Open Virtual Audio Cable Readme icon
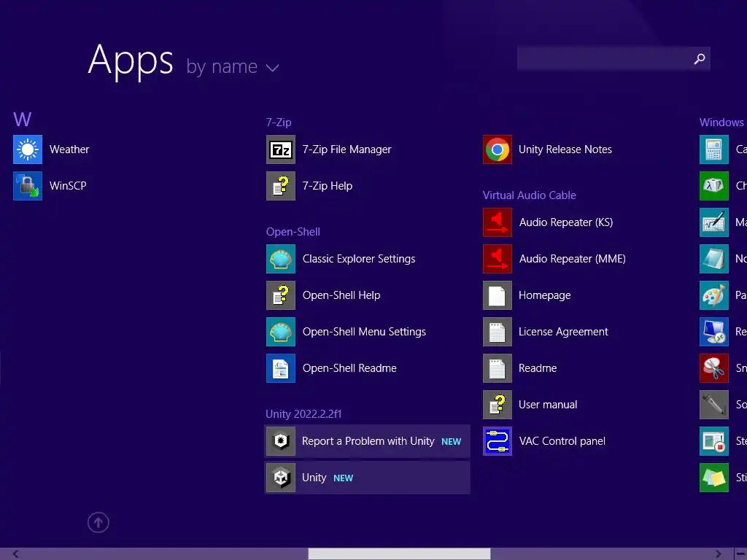The image size is (747, 560). click(x=498, y=368)
